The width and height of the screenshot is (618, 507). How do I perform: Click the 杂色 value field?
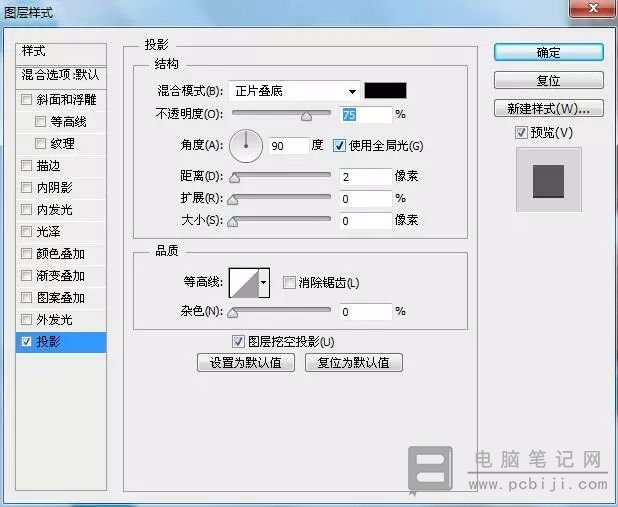366,312
